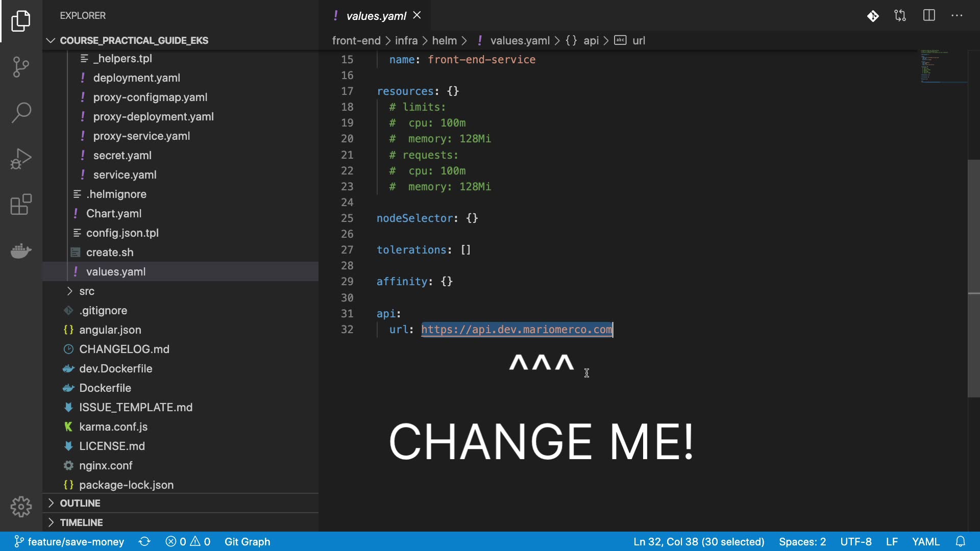Click the Open Changes icon
The height and width of the screenshot is (551, 980).
coord(900,16)
